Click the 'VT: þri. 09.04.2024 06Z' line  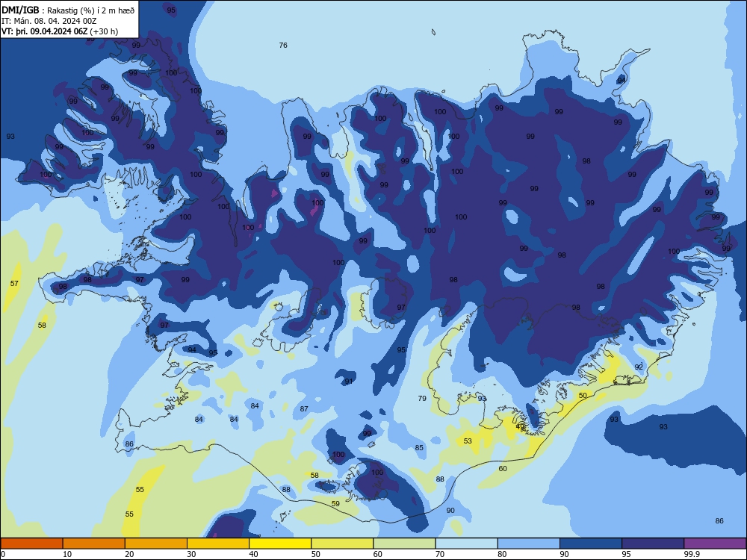pos(44,31)
